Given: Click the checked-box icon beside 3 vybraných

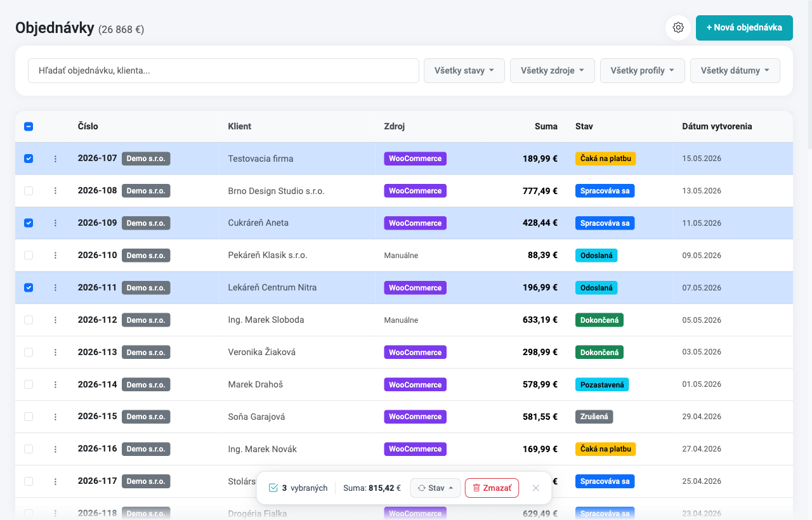Looking at the screenshot, I should point(273,488).
